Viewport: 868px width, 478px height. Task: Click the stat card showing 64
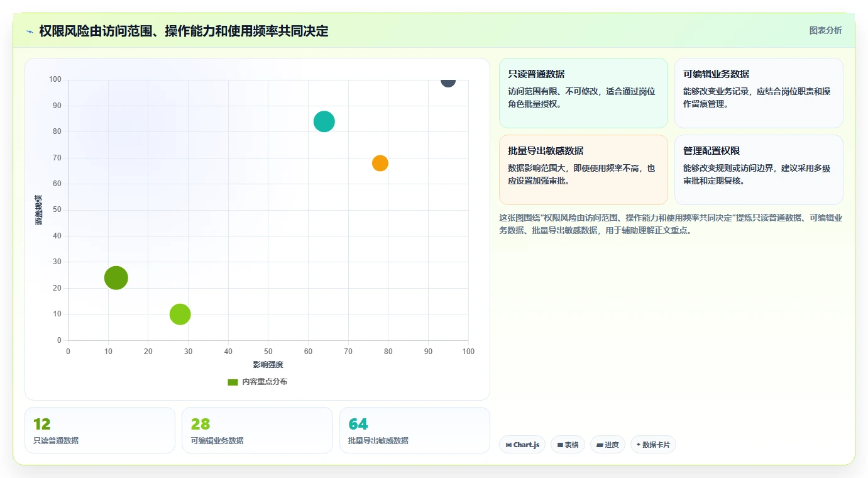(415, 430)
